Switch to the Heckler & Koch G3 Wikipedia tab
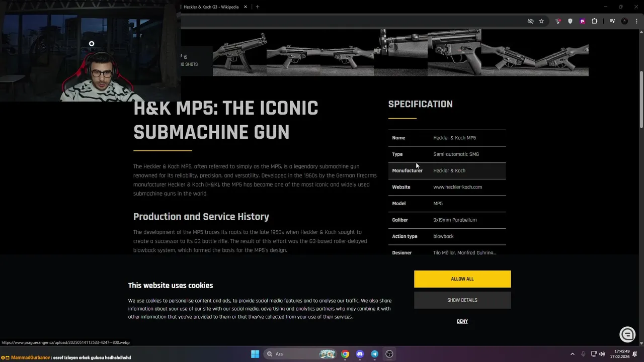Image resolution: width=644 pixels, height=362 pixels. pyautogui.click(x=211, y=7)
